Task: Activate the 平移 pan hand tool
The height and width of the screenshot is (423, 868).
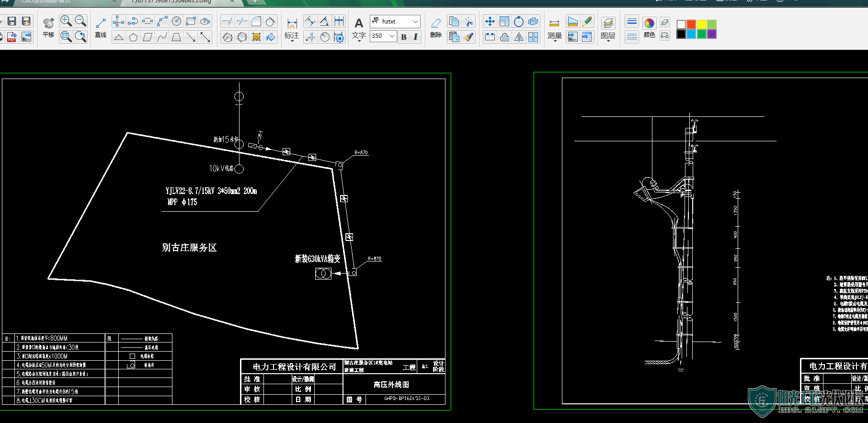Action: tap(48, 28)
